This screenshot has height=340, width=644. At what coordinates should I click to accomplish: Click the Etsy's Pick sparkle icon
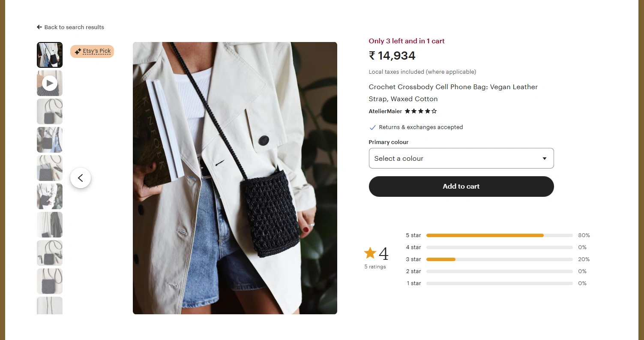coord(78,51)
